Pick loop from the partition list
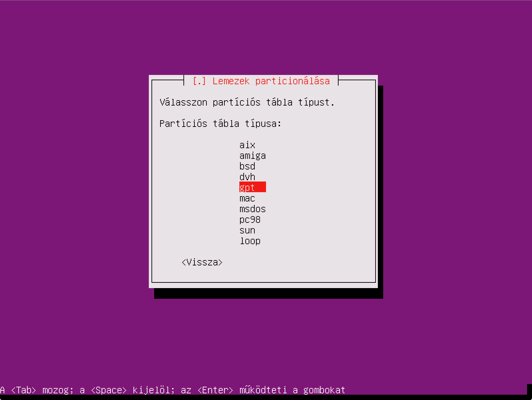Image resolution: width=532 pixels, height=400 pixels. coord(250,241)
